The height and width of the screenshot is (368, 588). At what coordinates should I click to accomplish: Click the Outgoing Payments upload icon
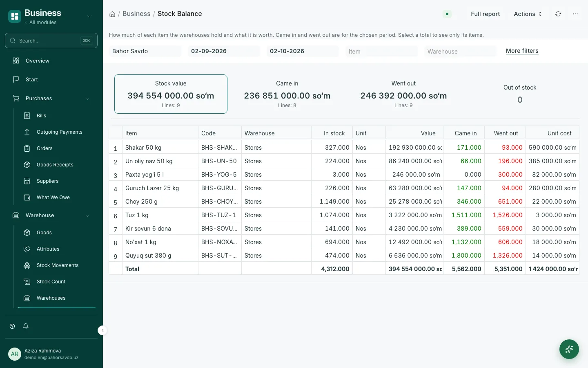pyautogui.click(x=27, y=132)
